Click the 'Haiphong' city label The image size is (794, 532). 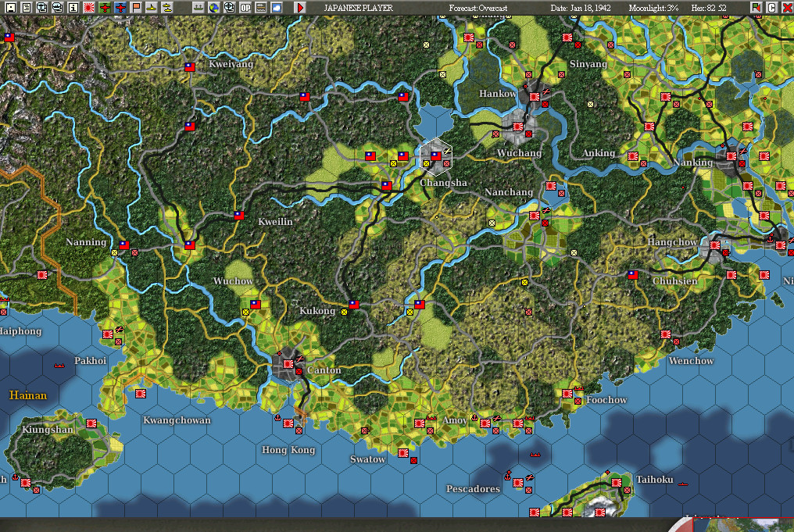click(21, 331)
